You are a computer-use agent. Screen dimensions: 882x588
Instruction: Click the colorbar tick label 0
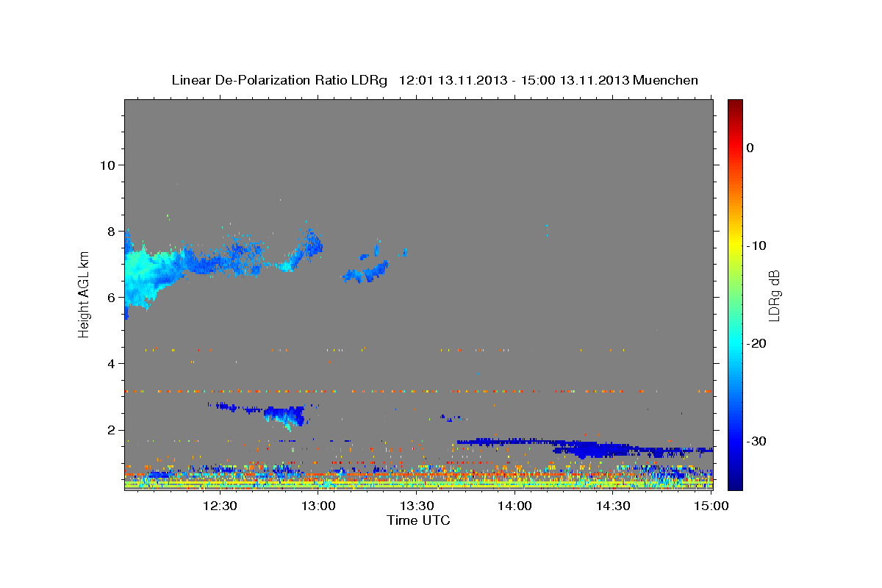(750, 148)
